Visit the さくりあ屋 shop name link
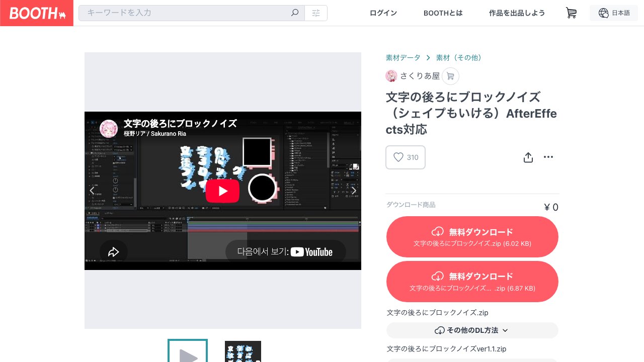This screenshot has width=644, height=362. coord(420,76)
